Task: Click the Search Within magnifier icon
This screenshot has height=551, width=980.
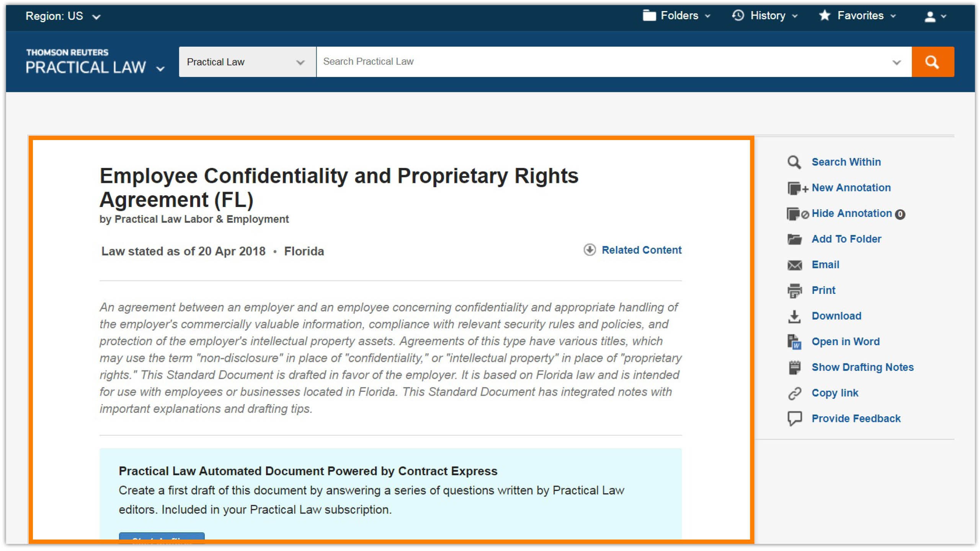Action: tap(794, 162)
